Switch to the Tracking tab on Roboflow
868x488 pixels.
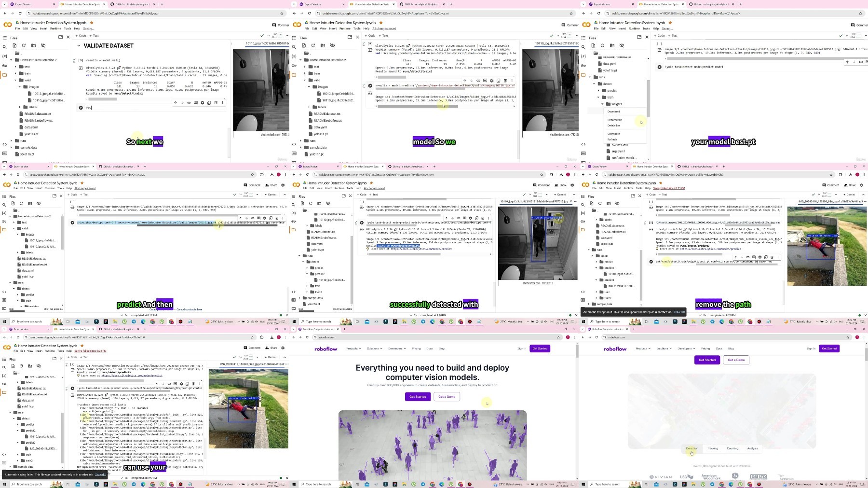coord(713,448)
